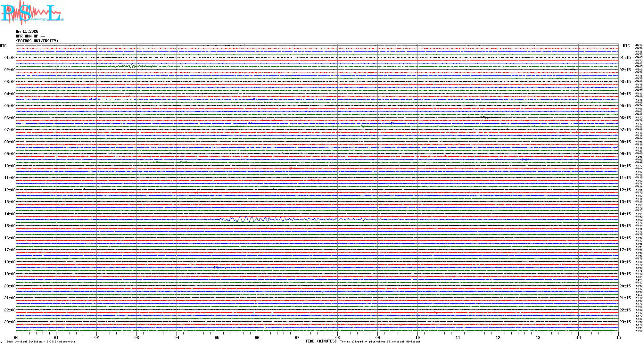Select the 14:00 hour label on left
The image size is (644, 346).
[x=10, y=214]
